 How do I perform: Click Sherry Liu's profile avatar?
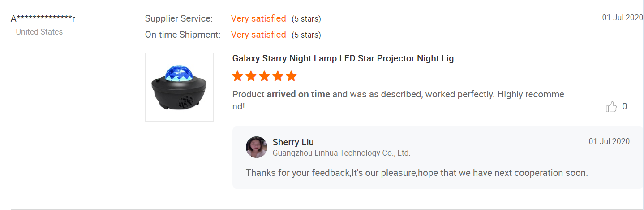click(257, 147)
